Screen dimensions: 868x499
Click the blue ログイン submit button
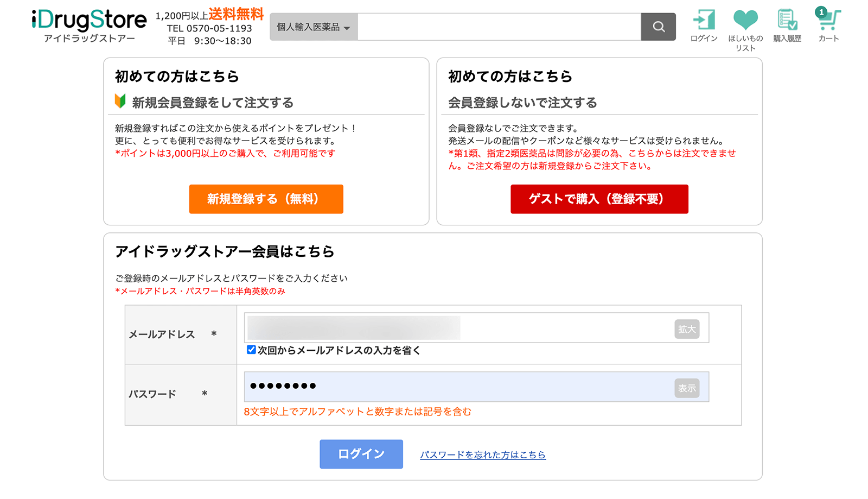pos(361,454)
